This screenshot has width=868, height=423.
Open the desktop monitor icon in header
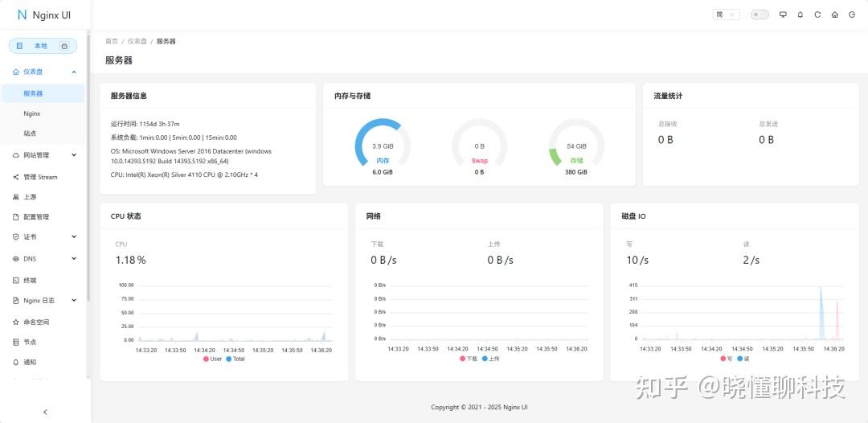[783, 15]
